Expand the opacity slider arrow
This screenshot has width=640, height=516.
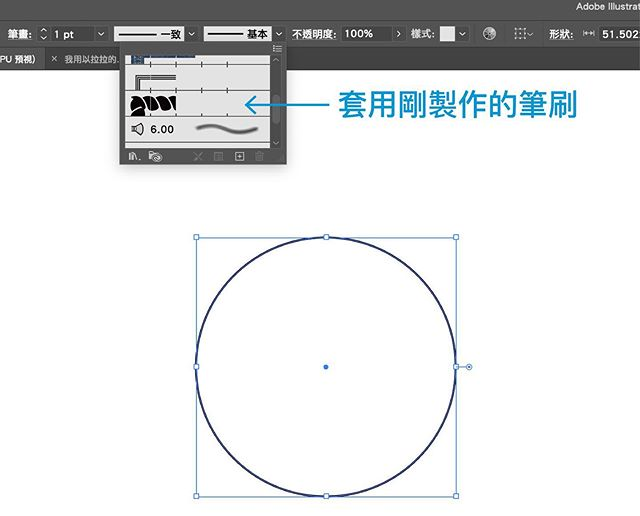[x=398, y=33]
